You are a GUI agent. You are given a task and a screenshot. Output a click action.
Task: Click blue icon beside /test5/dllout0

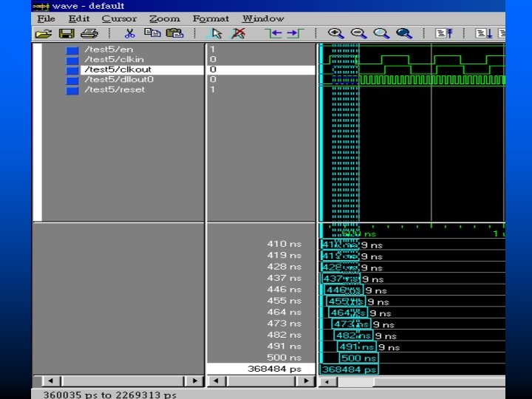72,81
